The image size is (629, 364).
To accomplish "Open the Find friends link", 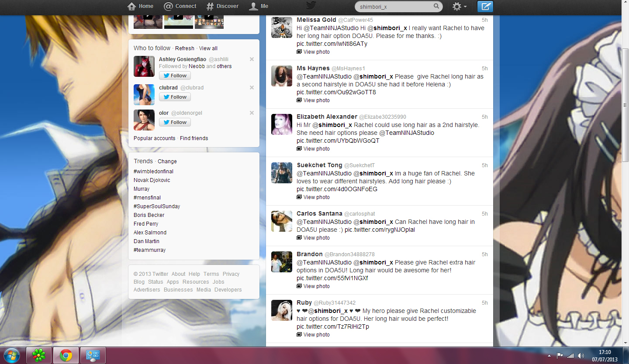I will tap(194, 138).
